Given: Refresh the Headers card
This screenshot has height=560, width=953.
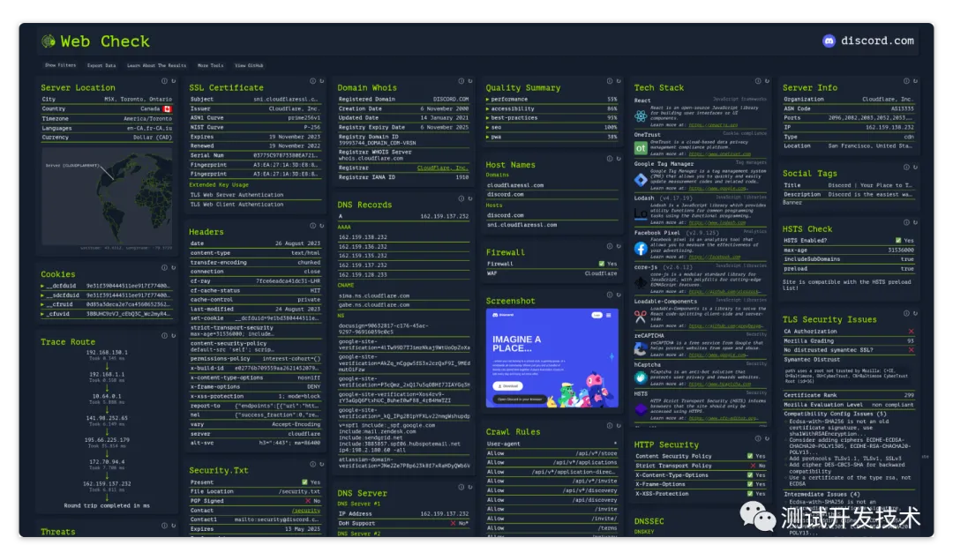Looking at the screenshot, I should click(321, 226).
